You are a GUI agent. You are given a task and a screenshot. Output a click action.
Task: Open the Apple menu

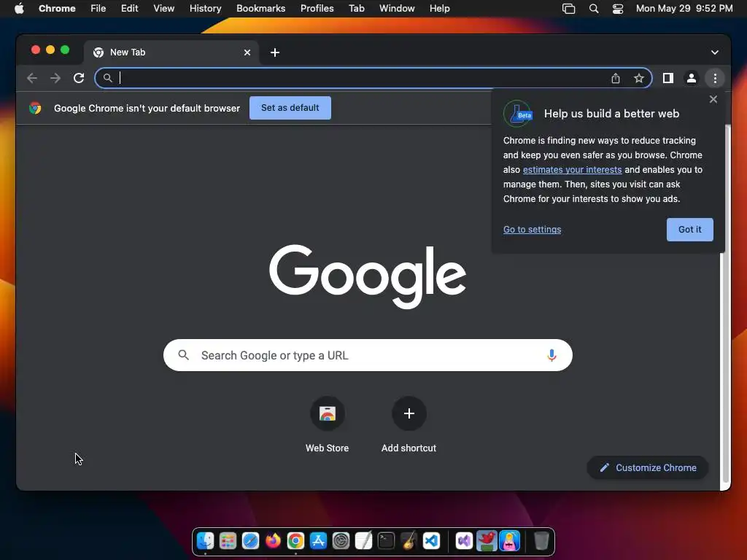pos(19,9)
